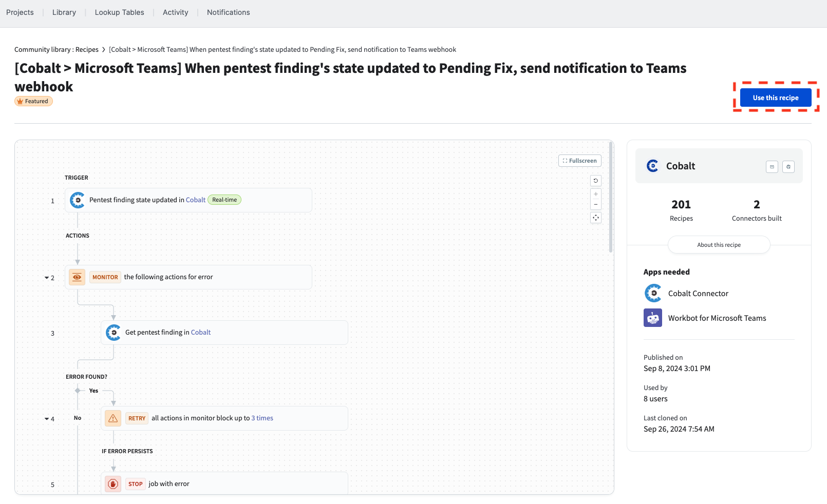This screenshot has width=827, height=504.
Task: Click the canvas vertical scrollbar
Action: pos(611,198)
